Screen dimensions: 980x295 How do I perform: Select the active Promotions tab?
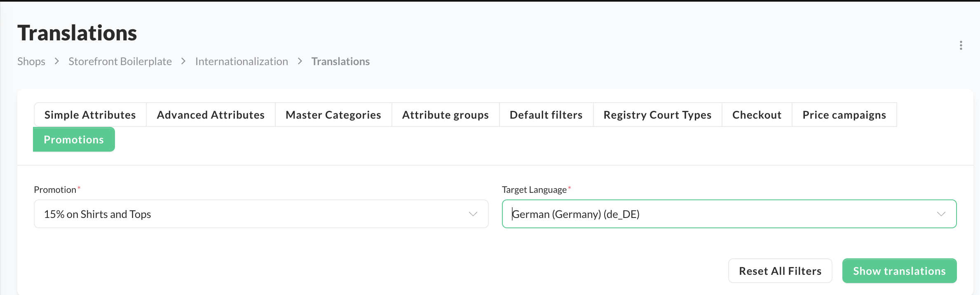(x=74, y=140)
